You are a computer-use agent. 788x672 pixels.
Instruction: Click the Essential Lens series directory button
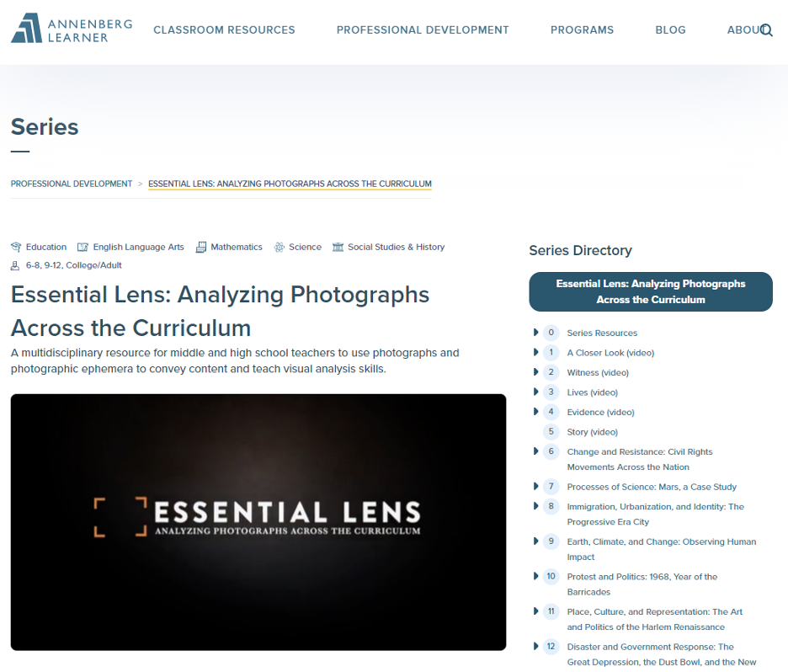(x=651, y=291)
